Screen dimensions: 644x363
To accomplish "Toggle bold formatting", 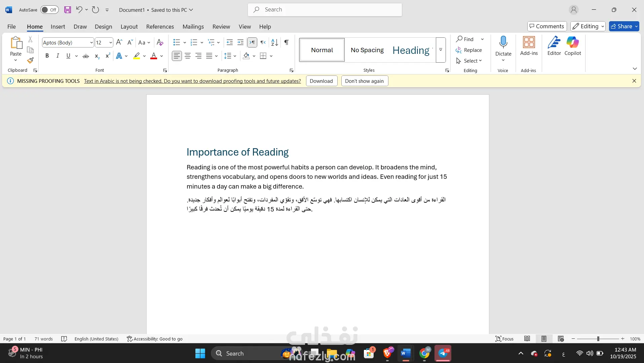I will (47, 56).
